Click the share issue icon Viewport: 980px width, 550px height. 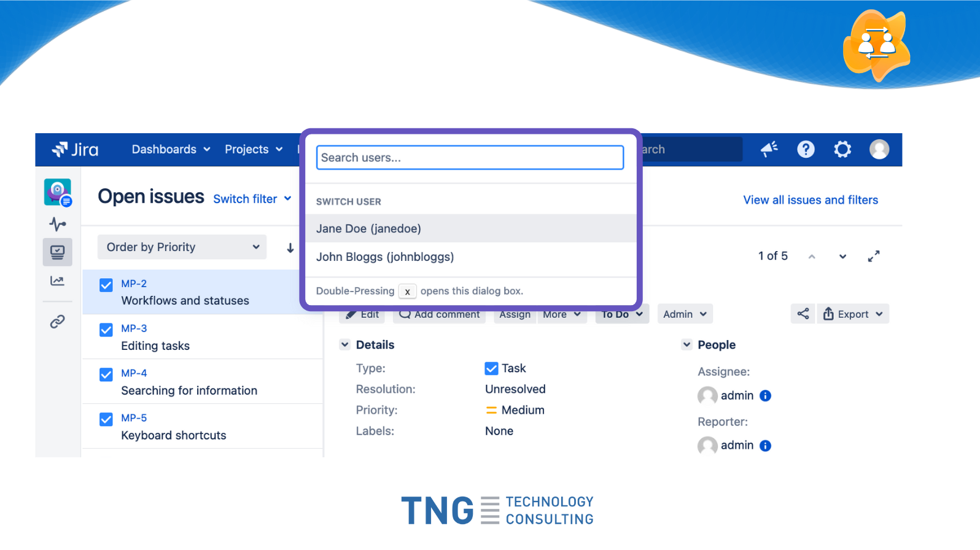click(x=803, y=314)
